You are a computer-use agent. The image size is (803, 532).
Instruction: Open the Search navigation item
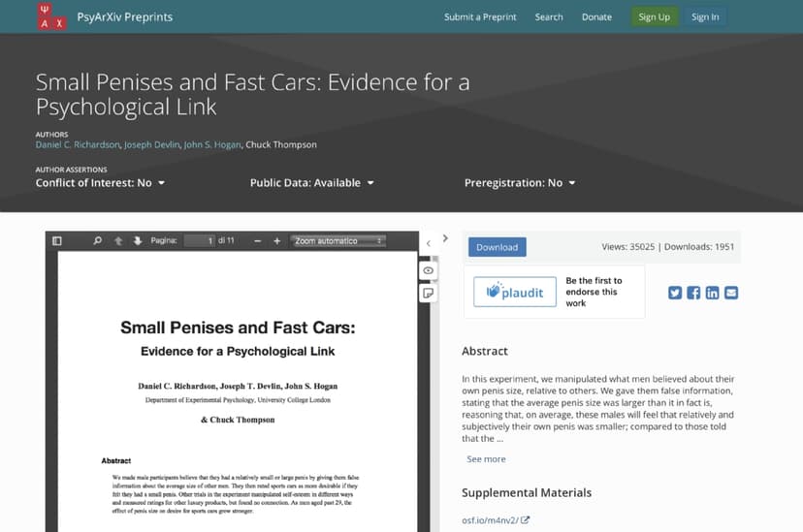tap(549, 16)
